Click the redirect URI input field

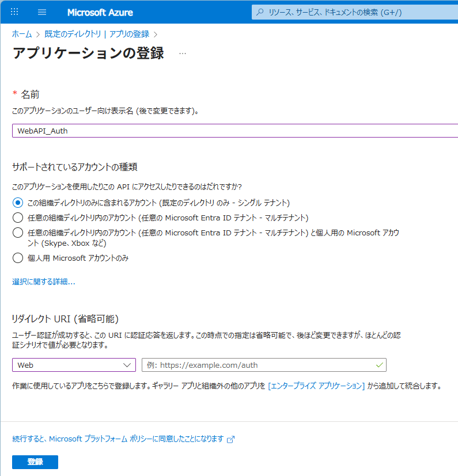[x=264, y=365]
